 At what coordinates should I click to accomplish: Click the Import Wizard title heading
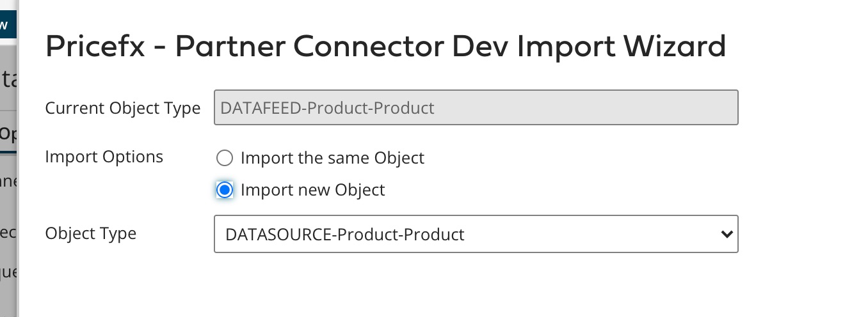(385, 46)
